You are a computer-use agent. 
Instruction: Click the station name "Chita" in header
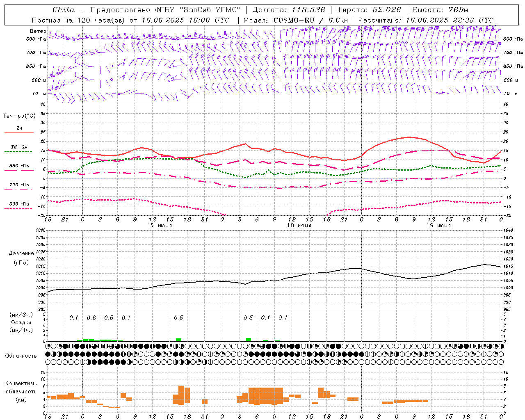pyautogui.click(x=64, y=10)
